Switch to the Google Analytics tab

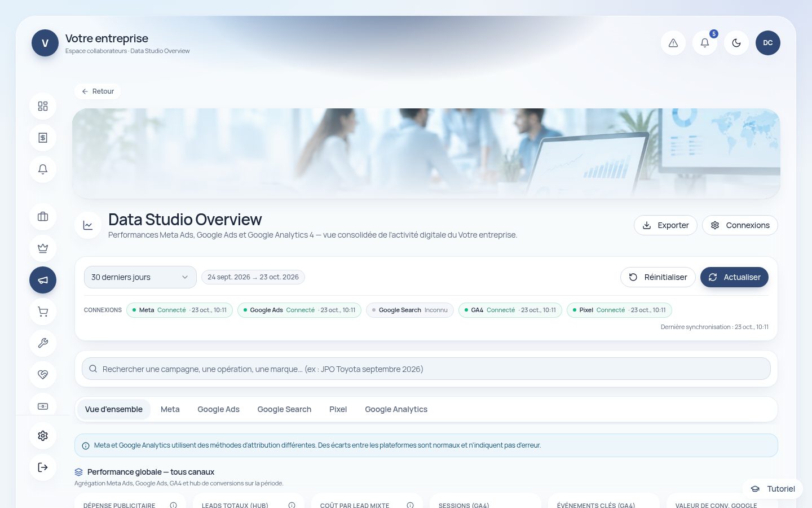point(396,409)
